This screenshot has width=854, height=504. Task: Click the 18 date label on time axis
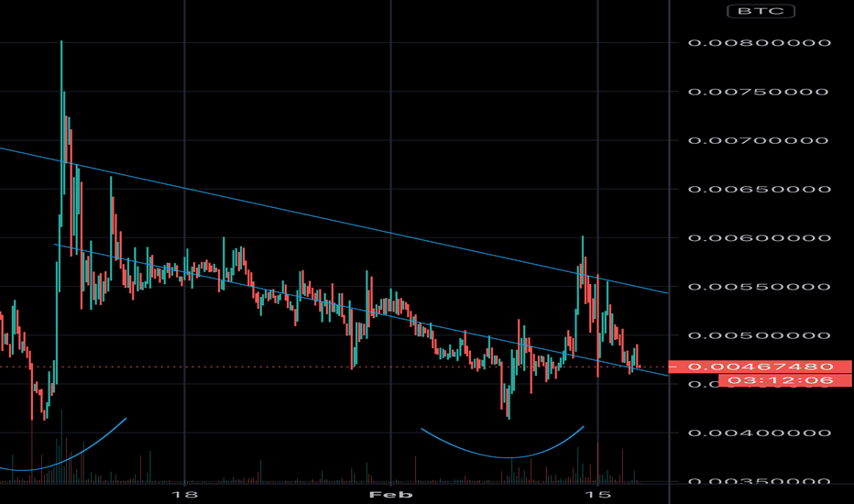184,495
